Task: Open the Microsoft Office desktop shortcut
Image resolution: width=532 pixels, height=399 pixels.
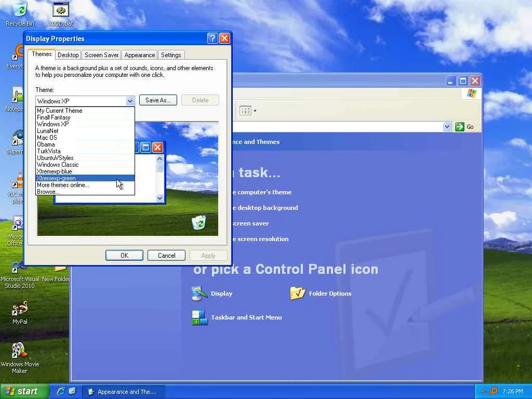Action: click(16, 231)
